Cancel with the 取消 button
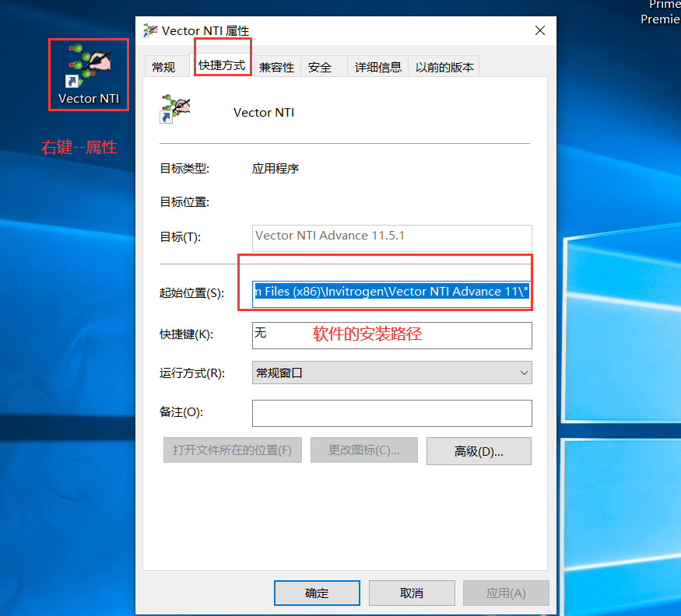 [x=412, y=593]
